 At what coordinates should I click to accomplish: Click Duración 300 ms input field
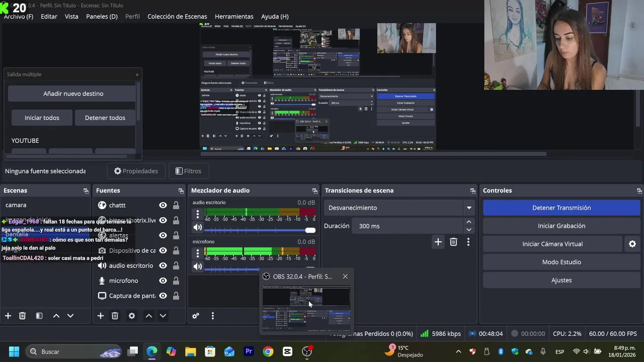click(x=408, y=226)
